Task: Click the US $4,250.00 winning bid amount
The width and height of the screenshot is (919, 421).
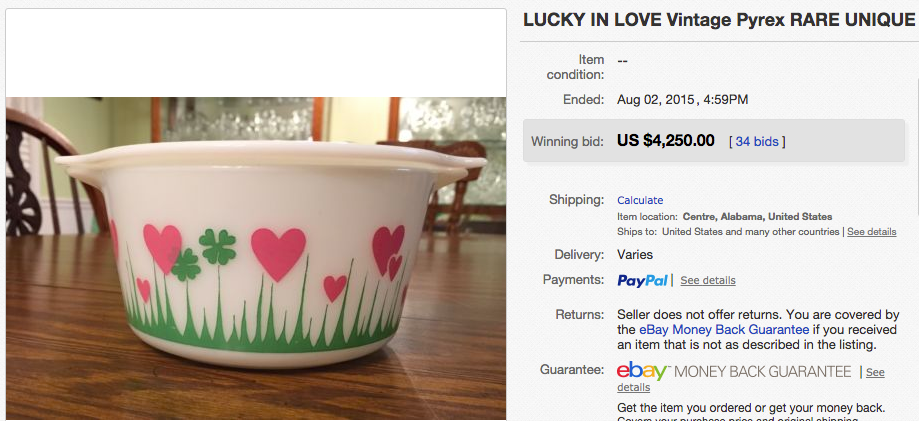Action: point(666,141)
